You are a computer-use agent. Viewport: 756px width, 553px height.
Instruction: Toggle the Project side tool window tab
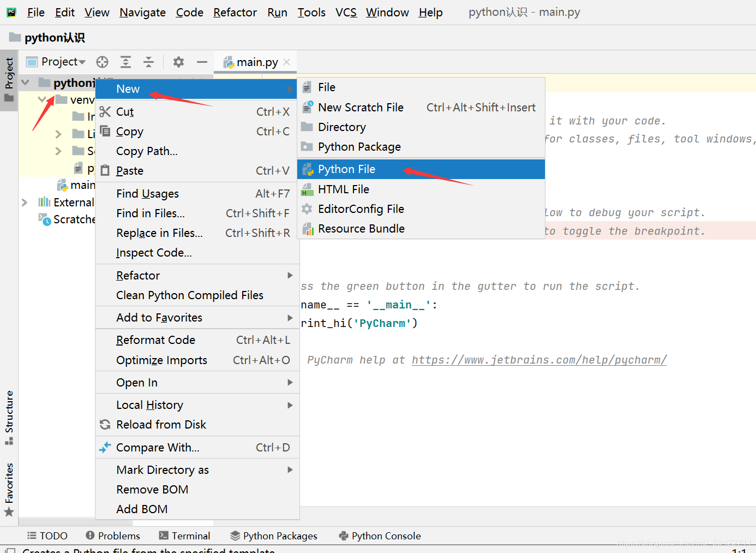click(x=9, y=80)
